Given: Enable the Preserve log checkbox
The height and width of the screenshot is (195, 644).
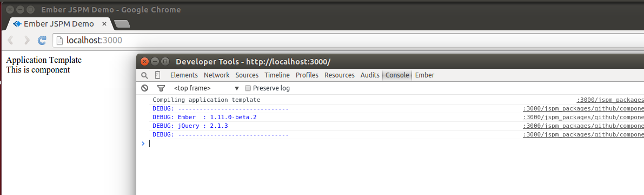Looking at the screenshot, I should [248, 88].
